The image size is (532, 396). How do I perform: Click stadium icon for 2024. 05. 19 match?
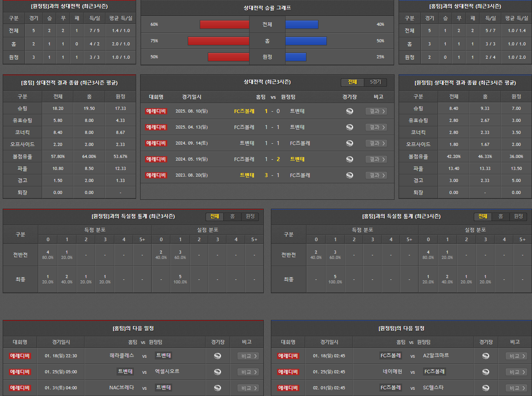coord(350,159)
